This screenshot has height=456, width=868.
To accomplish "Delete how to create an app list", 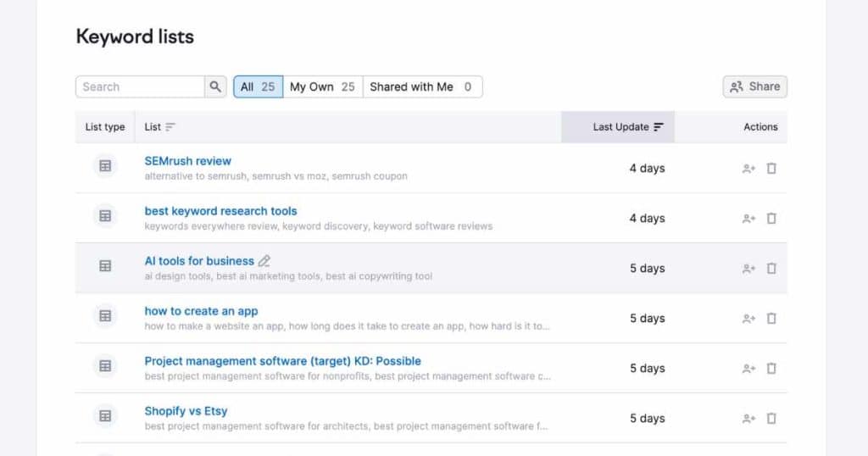I will [771, 318].
